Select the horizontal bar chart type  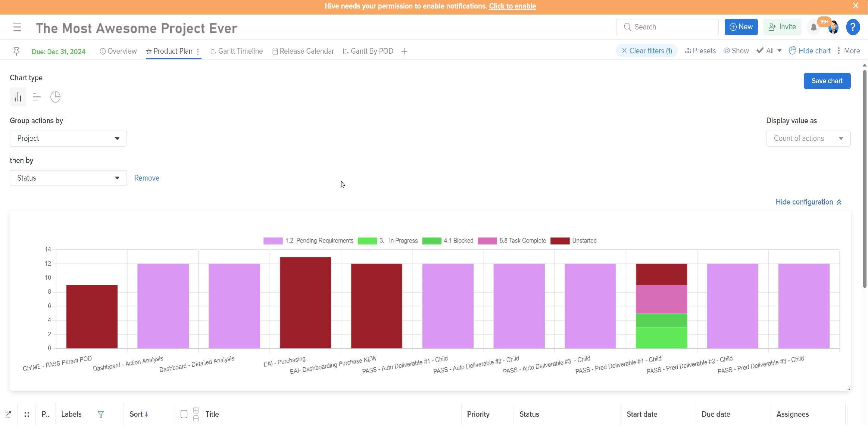37,97
